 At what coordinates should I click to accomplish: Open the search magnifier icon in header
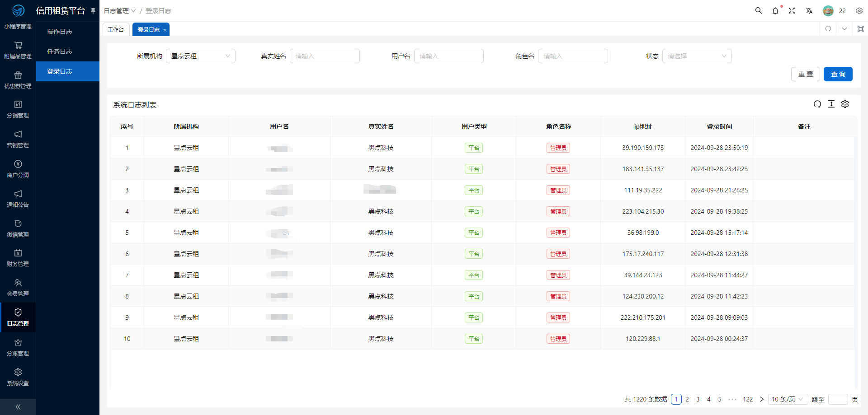pyautogui.click(x=759, y=11)
